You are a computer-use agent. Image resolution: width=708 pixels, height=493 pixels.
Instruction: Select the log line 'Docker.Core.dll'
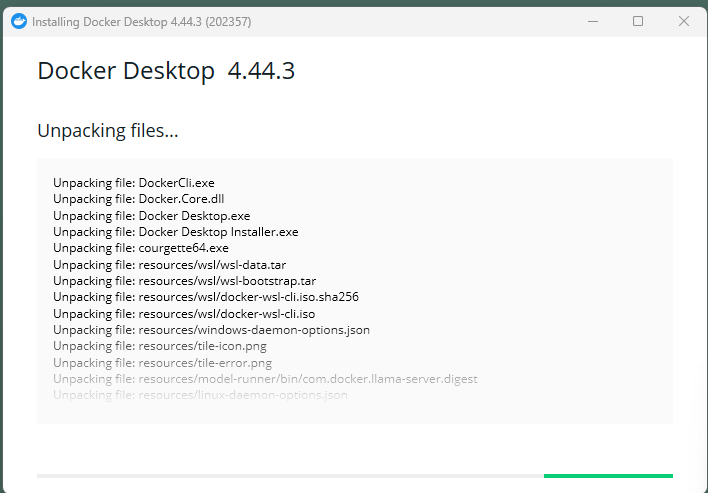point(139,199)
